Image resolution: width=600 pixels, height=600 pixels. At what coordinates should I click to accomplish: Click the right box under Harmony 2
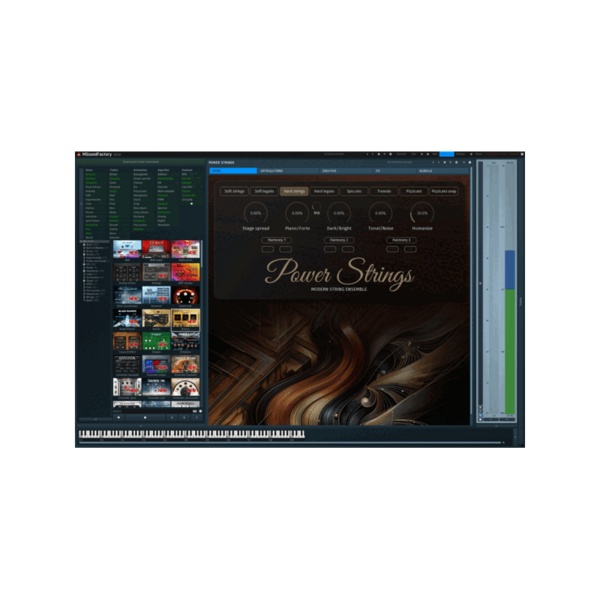[347, 249]
